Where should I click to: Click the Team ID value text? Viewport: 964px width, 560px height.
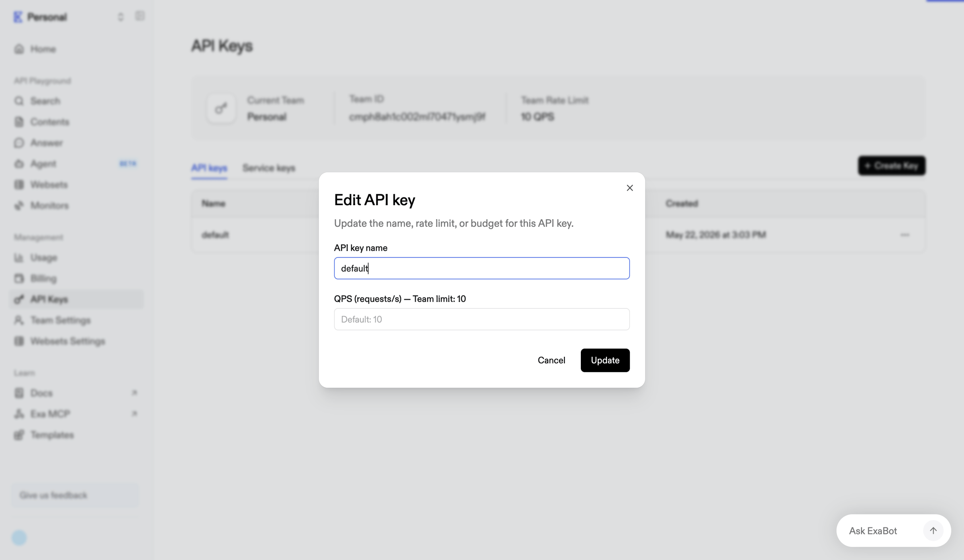[417, 117]
